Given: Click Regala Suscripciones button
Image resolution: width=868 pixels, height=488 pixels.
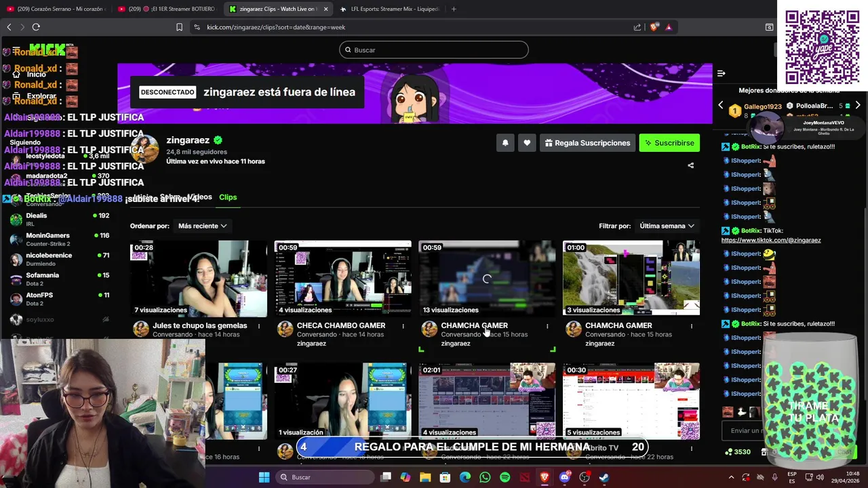Looking at the screenshot, I should [587, 143].
